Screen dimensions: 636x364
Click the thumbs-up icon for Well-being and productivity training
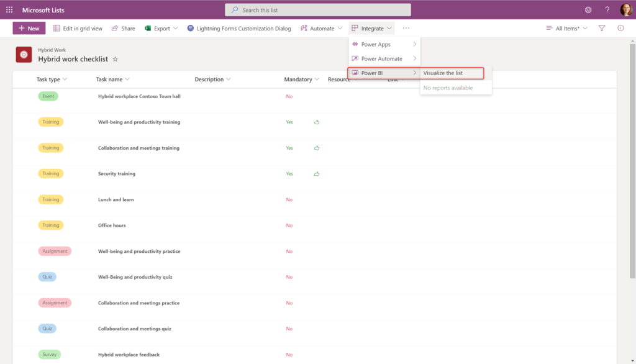pos(317,122)
